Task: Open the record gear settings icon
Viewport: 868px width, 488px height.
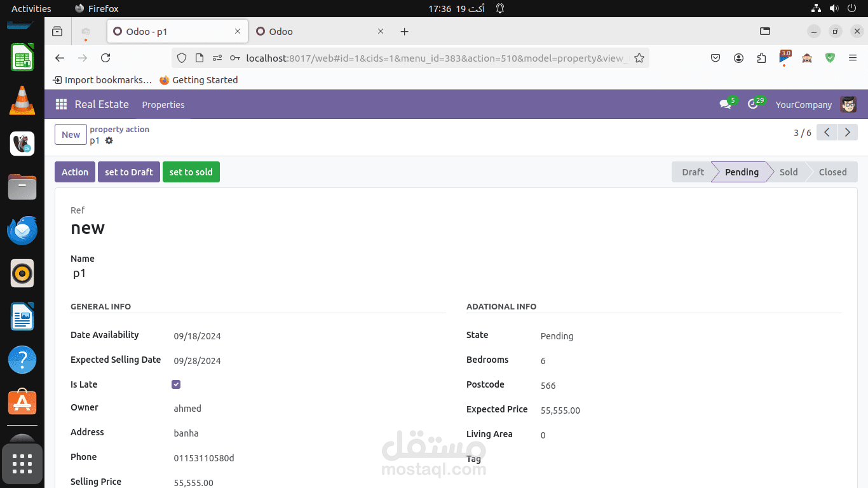Action: pos(109,140)
